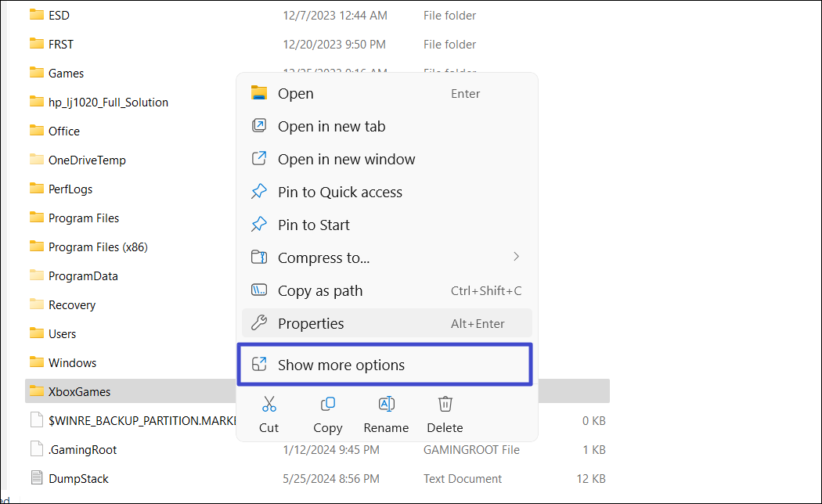The image size is (822, 504).
Task: Select the DumpStack text document
Action: [x=78, y=478]
